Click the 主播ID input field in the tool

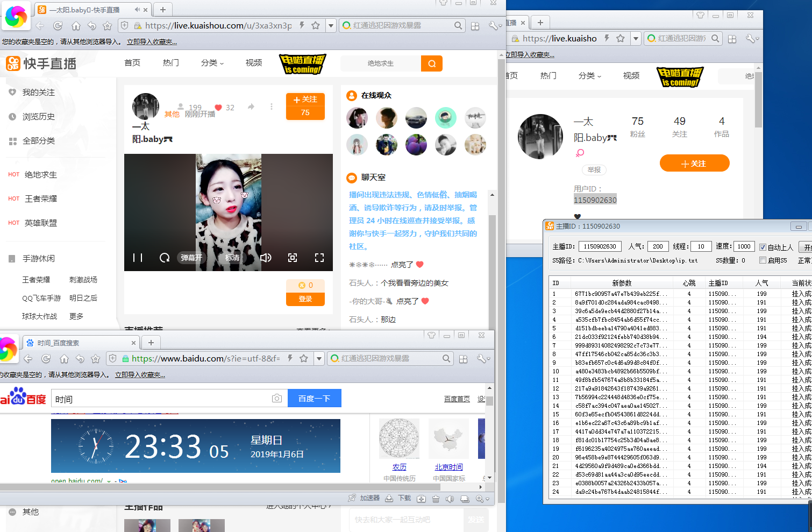click(x=600, y=246)
